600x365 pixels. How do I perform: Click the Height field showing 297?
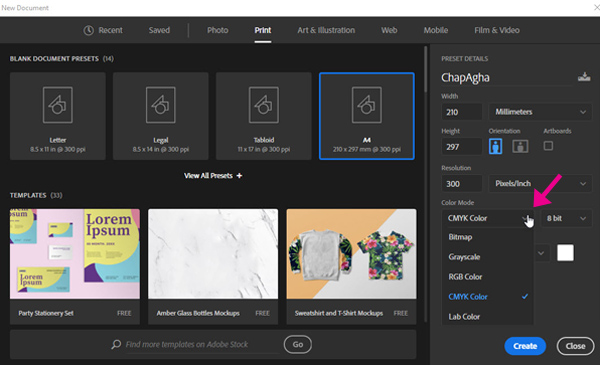(462, 147)
